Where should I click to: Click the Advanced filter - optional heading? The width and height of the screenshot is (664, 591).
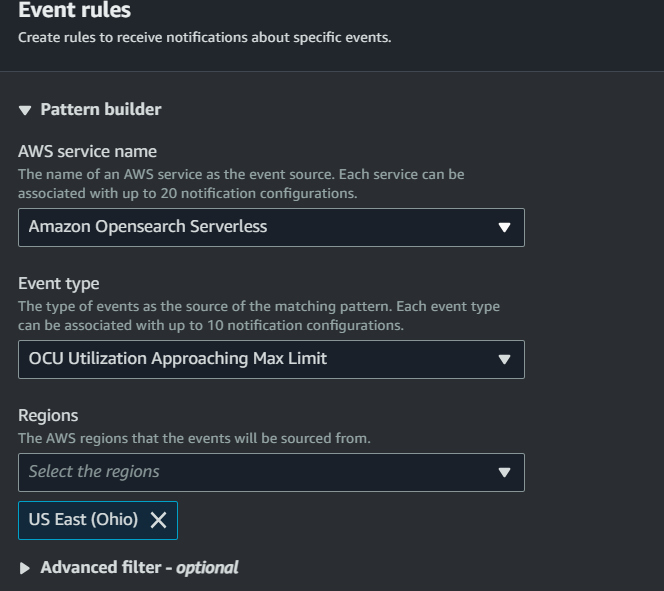139,567
